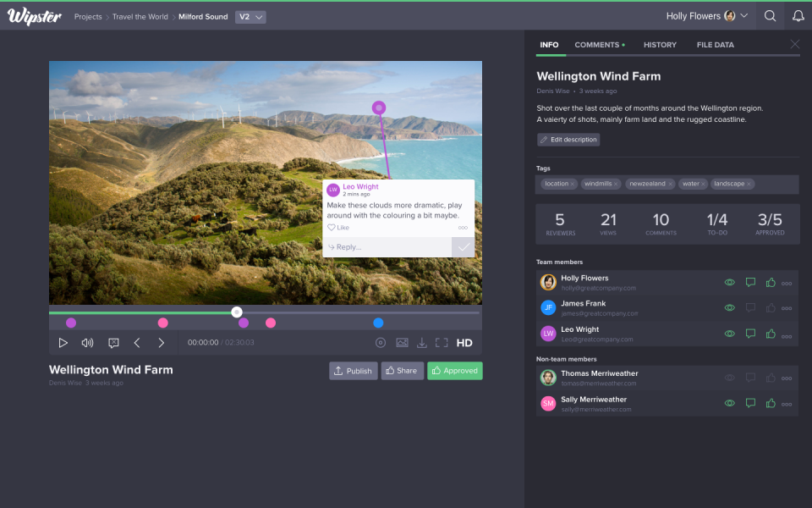812x508 pixels.
Task: Toggle Thomas Merriweather's approval thumbs up
Action: [x=771, y=378]
